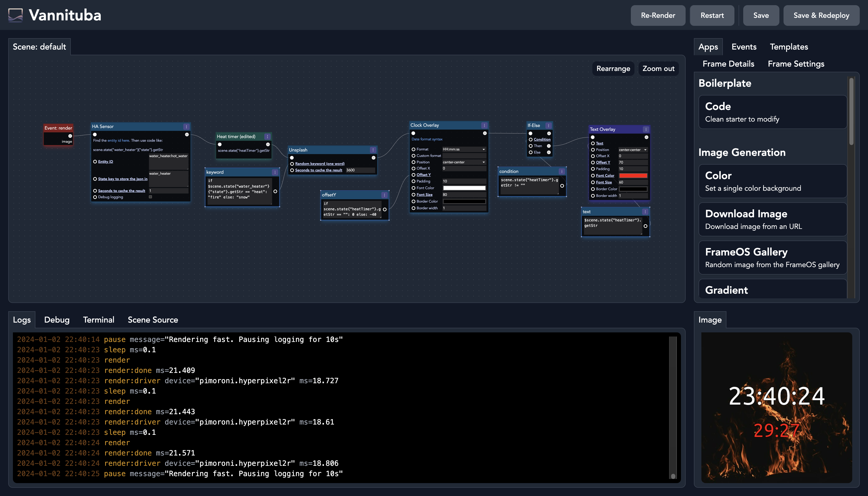The width and height of the screenshot is (868, 496).
Task: Click the entity id here link
Action: [118, 140]
